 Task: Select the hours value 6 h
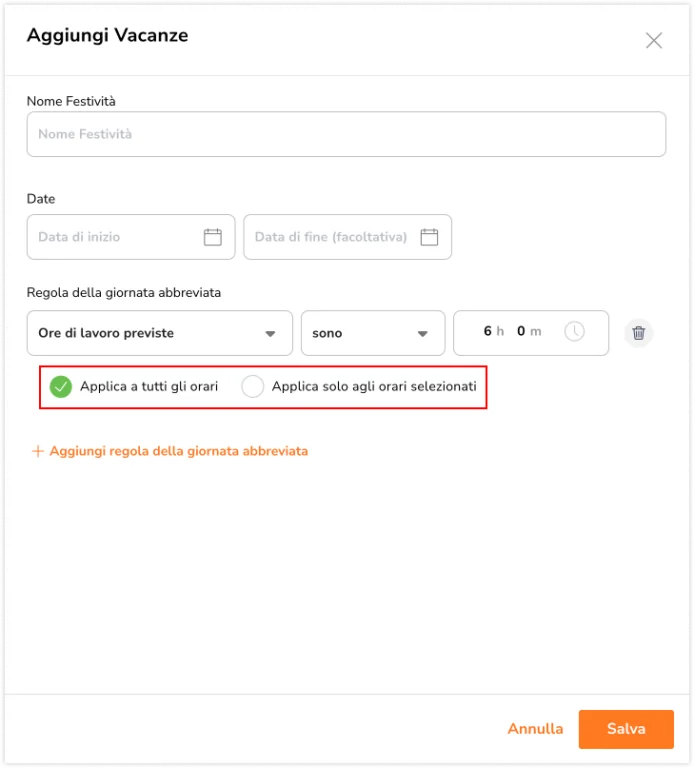pyautogui.click(x=493, y=332)
